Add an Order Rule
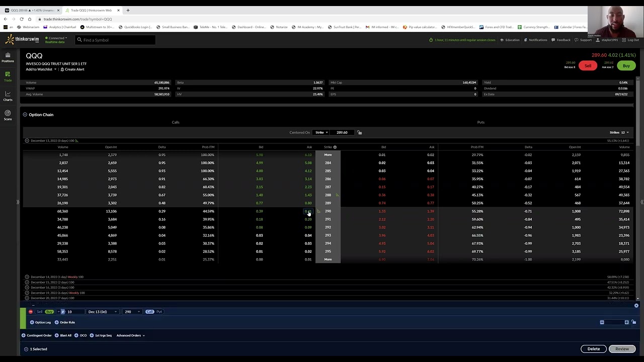Screen dimensions: 644x362 65,322
